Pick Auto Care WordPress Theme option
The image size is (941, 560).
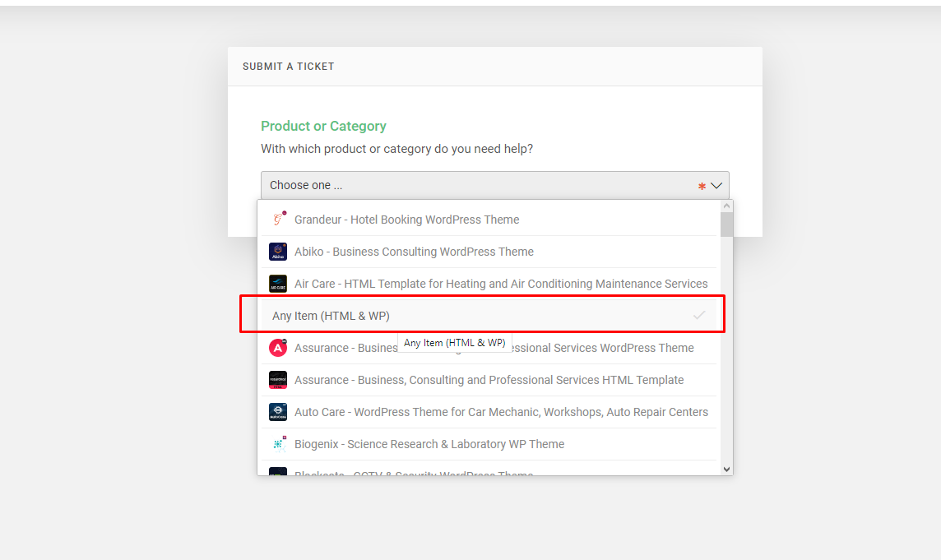(489, 412)
